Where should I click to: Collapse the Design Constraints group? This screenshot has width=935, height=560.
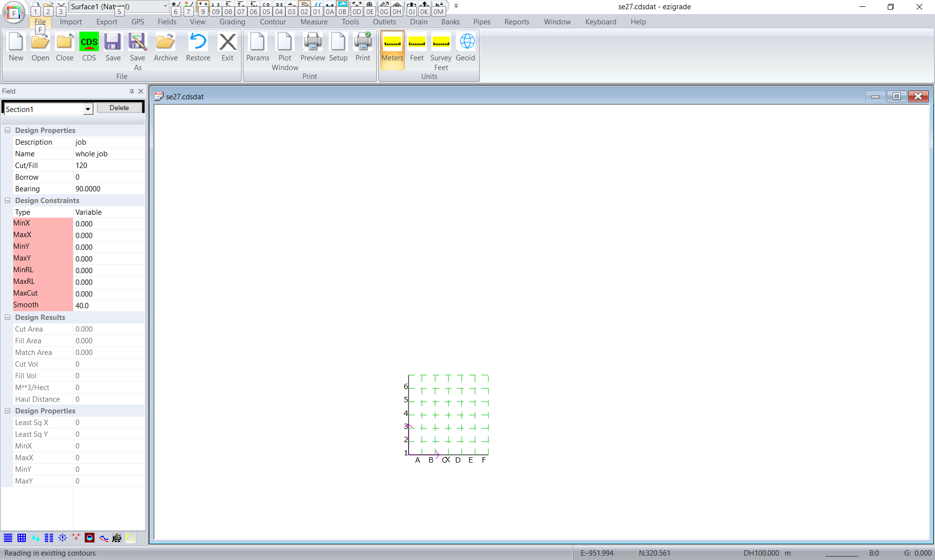[x=8, y=201]
